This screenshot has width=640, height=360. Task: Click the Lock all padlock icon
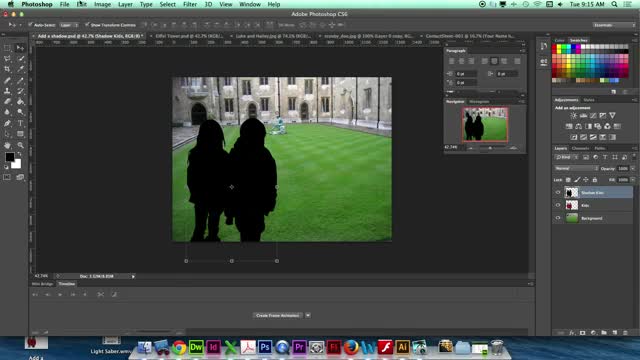[x=595, y=180]
